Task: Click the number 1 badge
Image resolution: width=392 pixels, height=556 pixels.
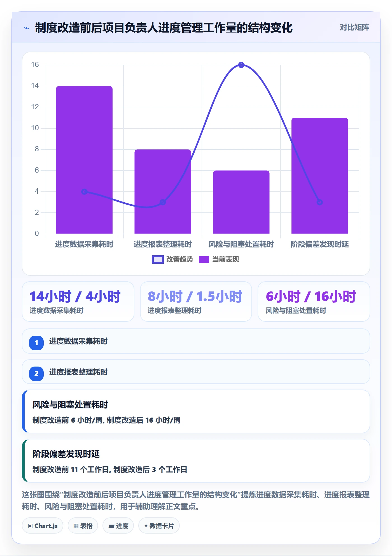Action: coord(36,343)
